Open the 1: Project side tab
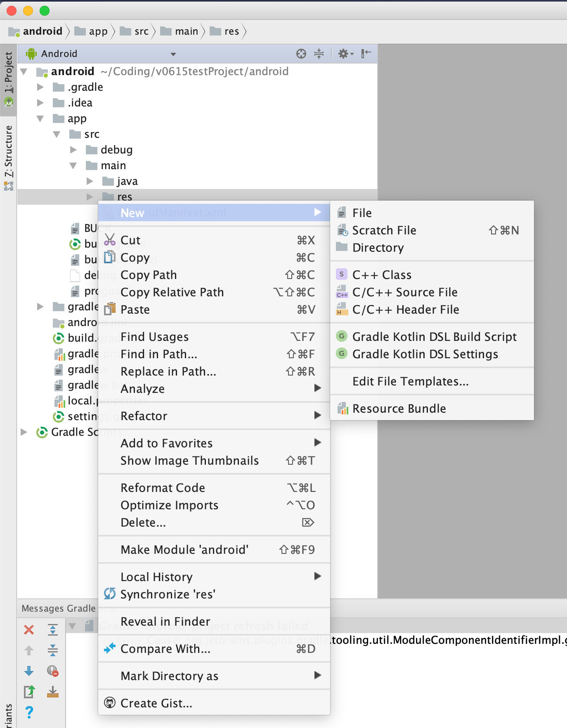This screenshot has width=567, height=728. pyautogui.click(x=8, y=80)
